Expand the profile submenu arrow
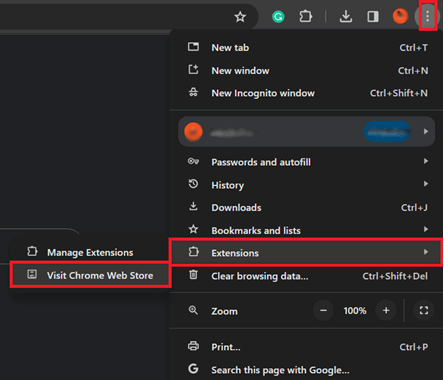444x380 pixels. point(426,132)
